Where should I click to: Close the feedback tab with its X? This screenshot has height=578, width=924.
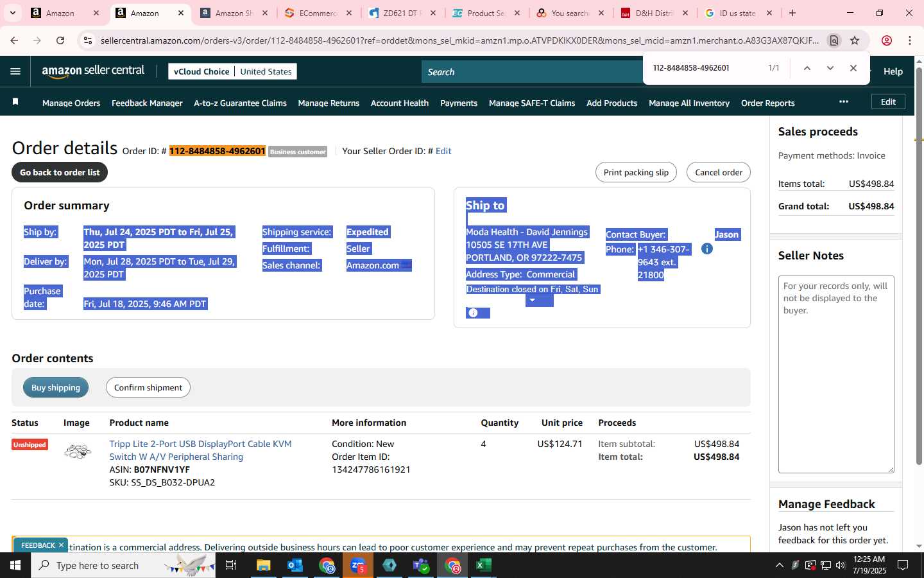(61, 545)
